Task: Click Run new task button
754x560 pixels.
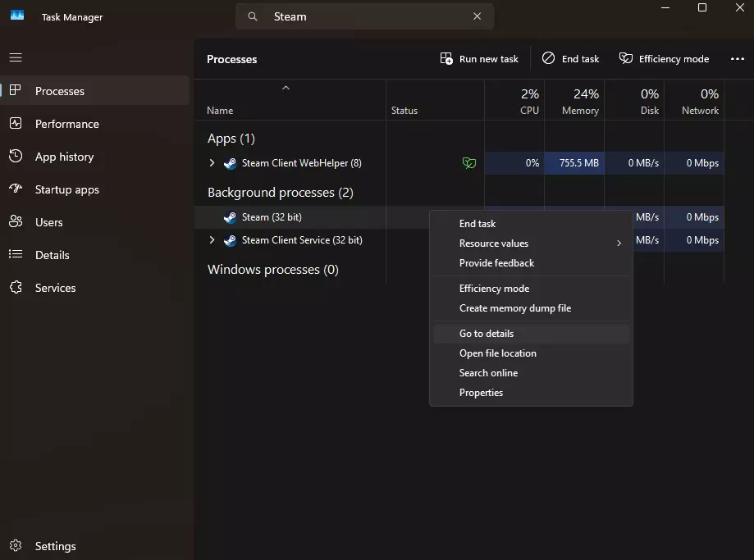Action: coord(479,59)
